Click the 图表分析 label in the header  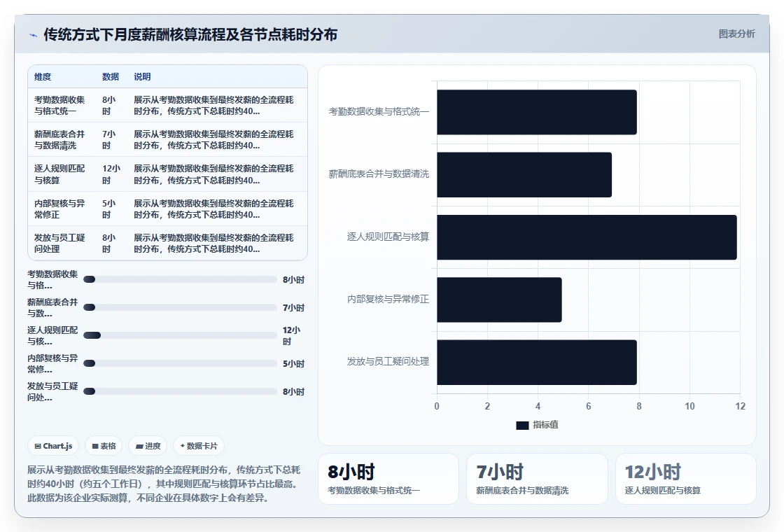pyautogui.click(x=736, y=34)
